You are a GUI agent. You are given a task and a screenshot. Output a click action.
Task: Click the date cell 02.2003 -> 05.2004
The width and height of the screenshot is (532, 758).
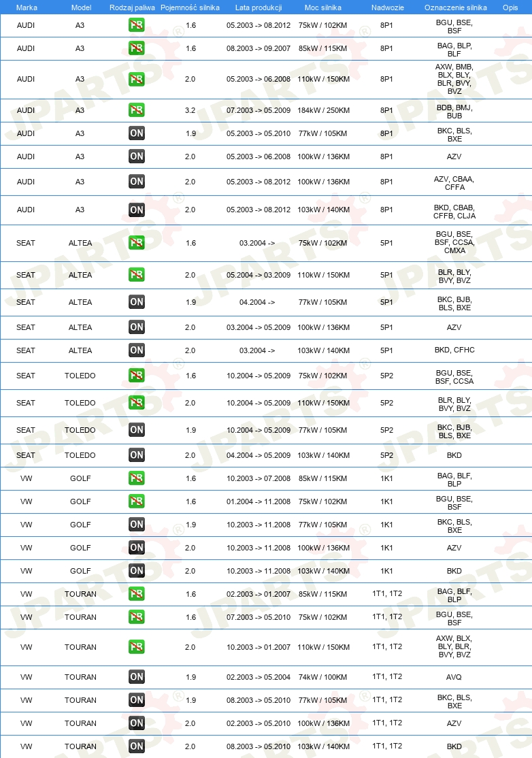click(259, 677)
